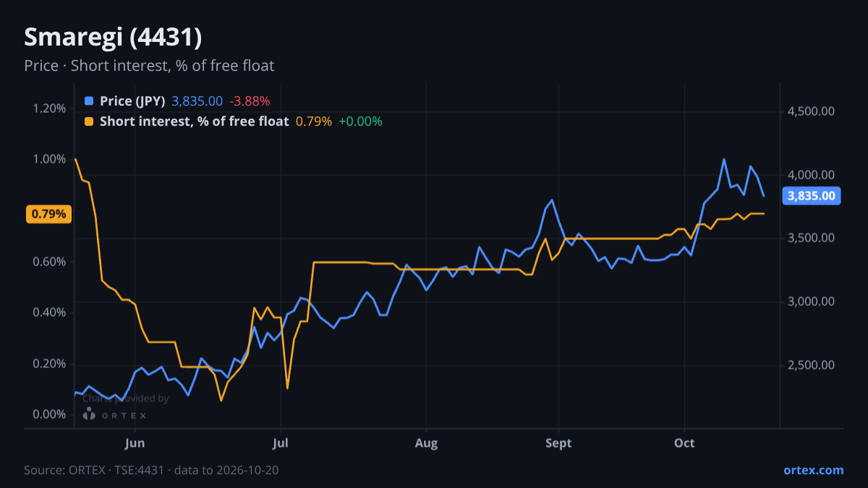Click the blue Price legend color square
The image size is (868, 488).
(x=89, y=101)
